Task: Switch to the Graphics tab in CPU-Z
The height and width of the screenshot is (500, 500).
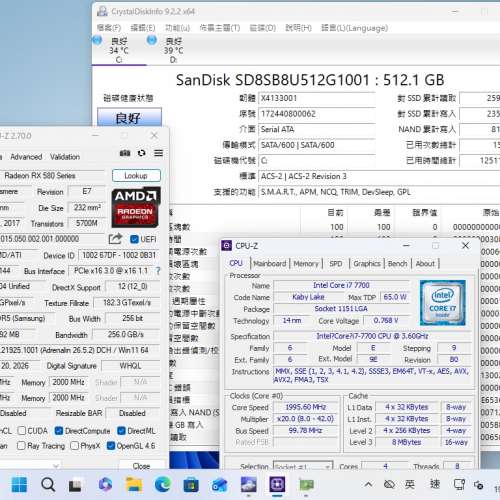Action: pyautogui.click(x=367, y=264)
